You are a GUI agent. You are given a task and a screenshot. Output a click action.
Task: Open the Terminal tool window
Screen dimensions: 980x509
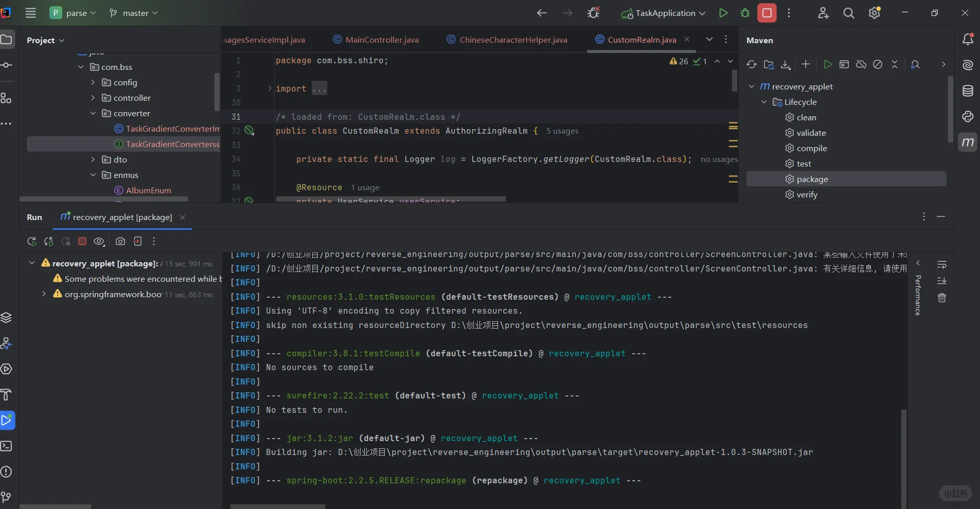click(6, 446)
